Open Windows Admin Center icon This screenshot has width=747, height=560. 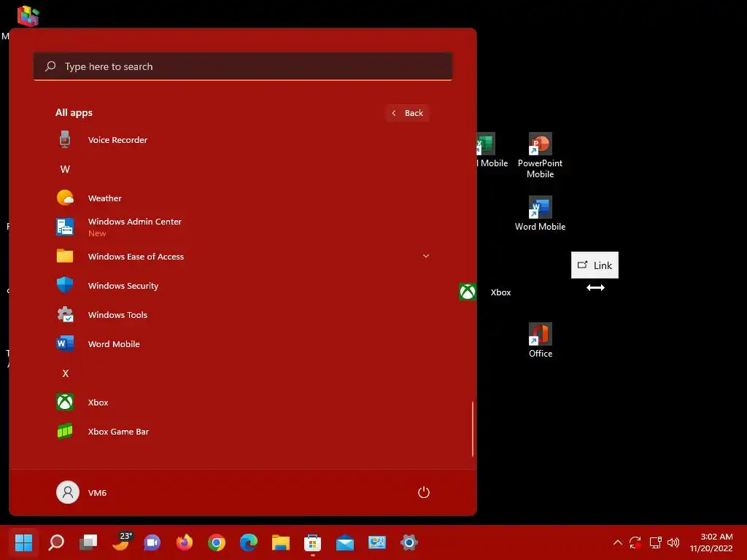pyautogui.click(x=65, y=227)
